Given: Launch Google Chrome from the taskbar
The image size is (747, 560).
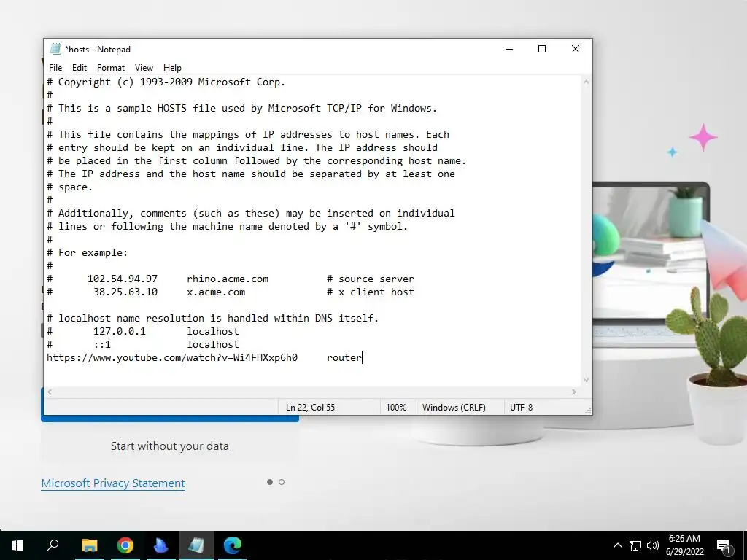Looking at the screenshot, I should (125, 545).
